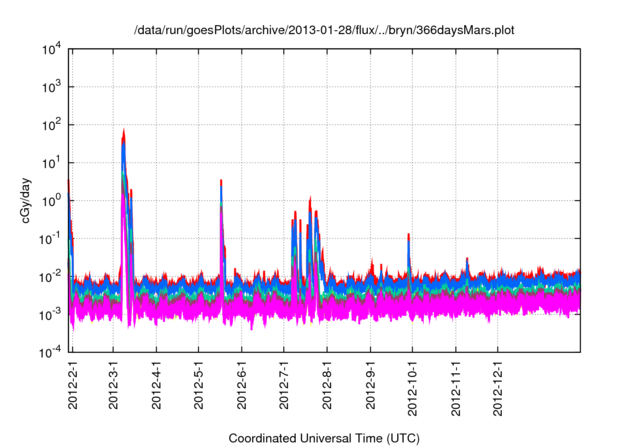
Task: Click the 10^0 y-axis tick label
Action: point(52,201)
